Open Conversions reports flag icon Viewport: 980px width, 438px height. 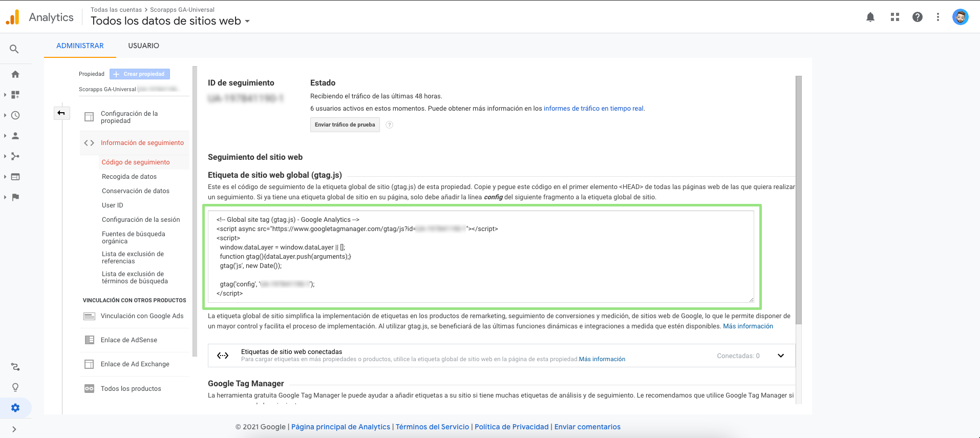pos(15,197)
